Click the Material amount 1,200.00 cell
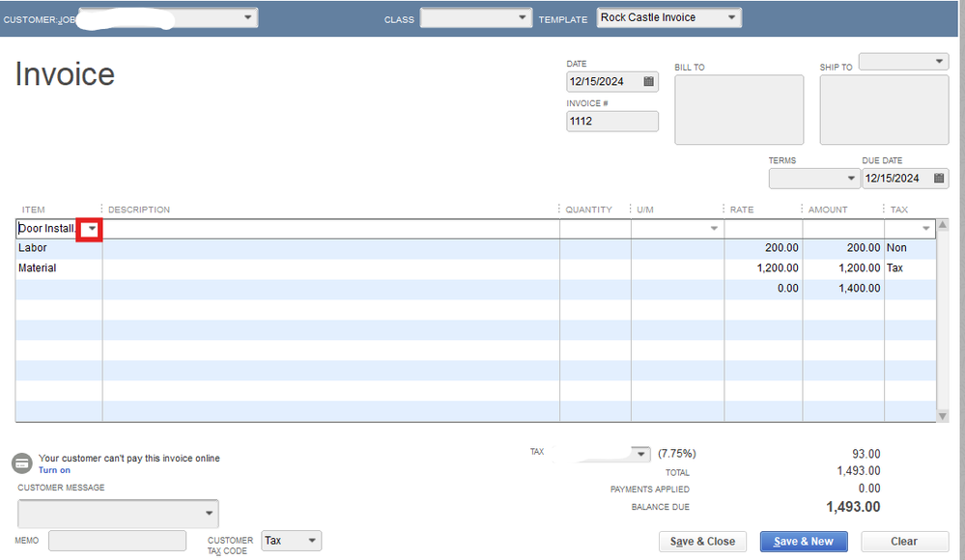The width and height of the screenshot is (965, 560). [x=843, y=268]
